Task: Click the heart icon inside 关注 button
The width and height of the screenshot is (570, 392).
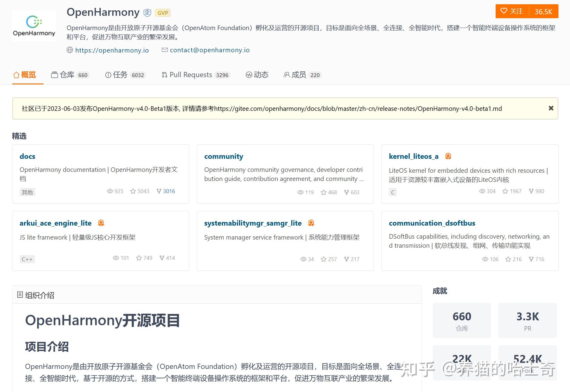Action: [x=504, y=11]
